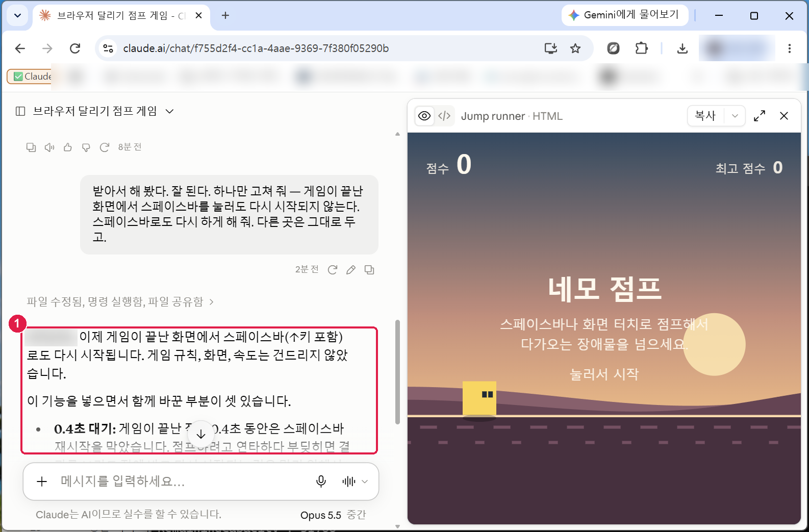809x532 pixels.
Task: Edit the user message with the pencil icon
Action: tap(351, 270)
